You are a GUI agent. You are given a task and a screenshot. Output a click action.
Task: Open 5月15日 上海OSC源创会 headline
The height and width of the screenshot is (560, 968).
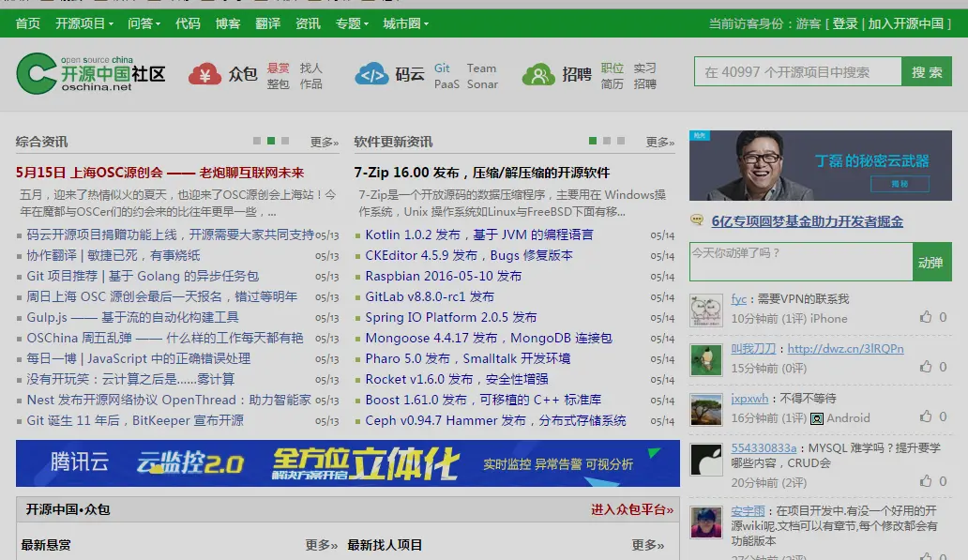pos(159,173)
